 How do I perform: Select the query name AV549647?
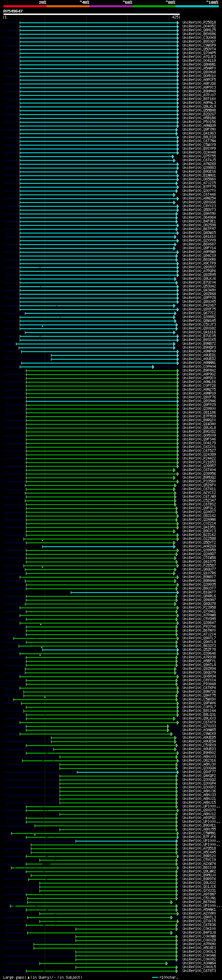click(13, 11)
